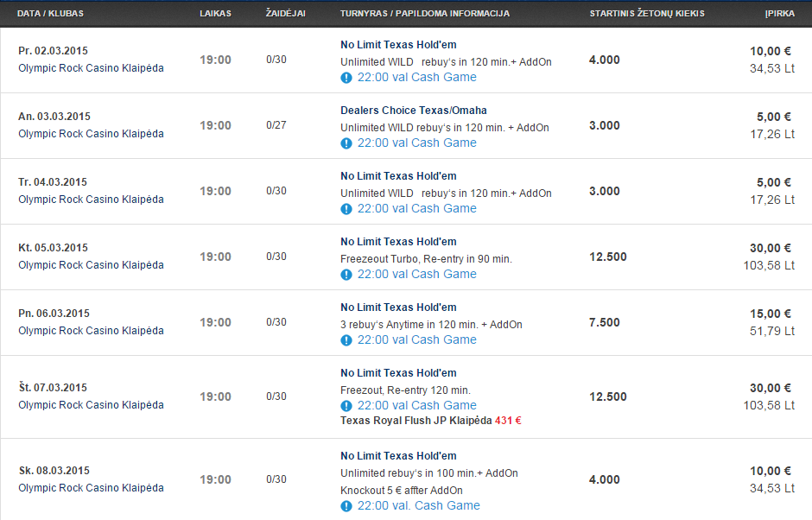Select the Laikas column header

coord(215,14)
